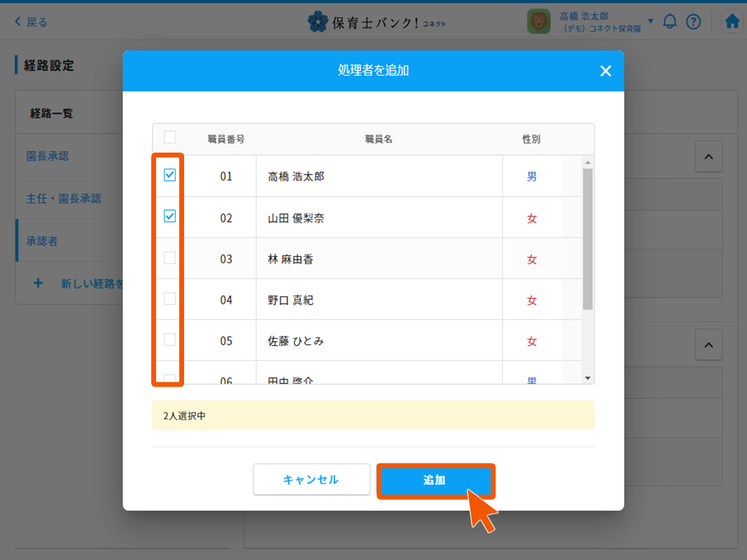Click the plus icon for new route
This screenshot has height=560, width=747.
38,283
